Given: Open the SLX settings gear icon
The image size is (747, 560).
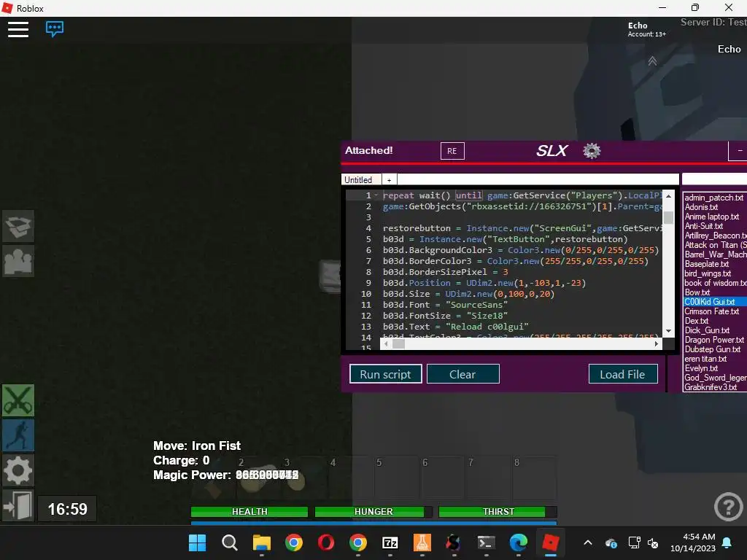Looking at the screenshot, I should click(x=592, y=151).
